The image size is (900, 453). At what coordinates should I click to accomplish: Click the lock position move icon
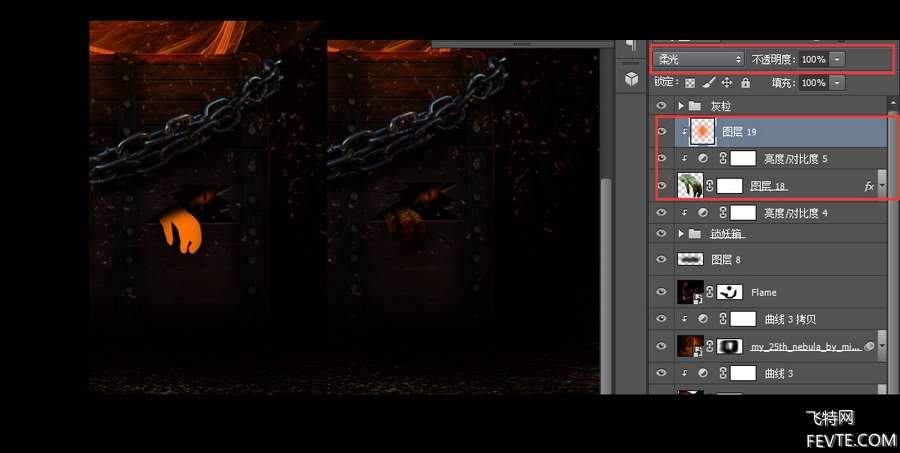tap(727, 83)
